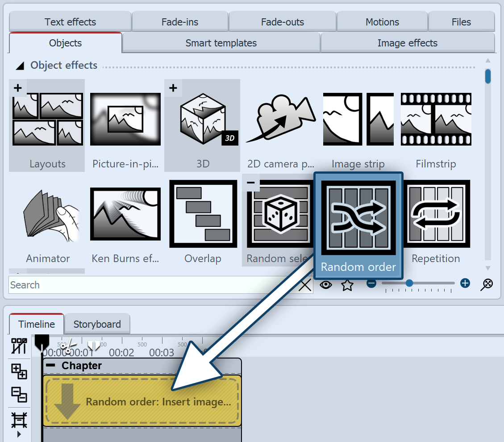
Task: Collapse the Object effects section
Action: (x=20, y=66)
